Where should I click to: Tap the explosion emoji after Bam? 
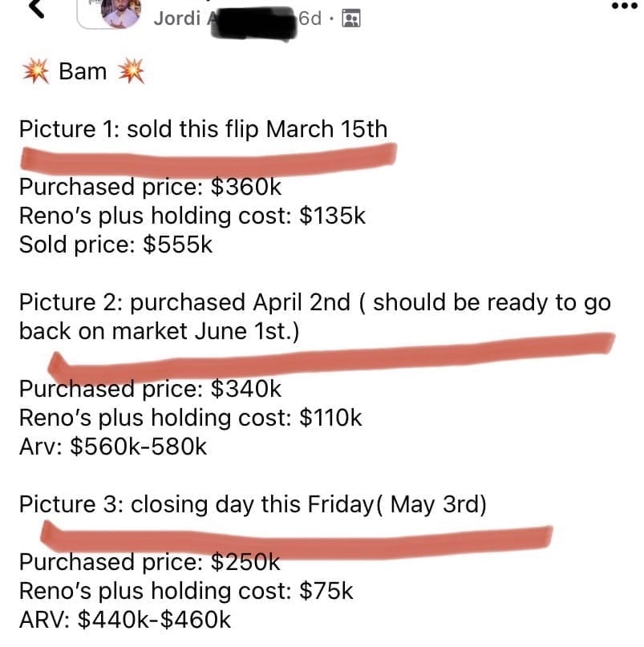(x=130, y=72)
